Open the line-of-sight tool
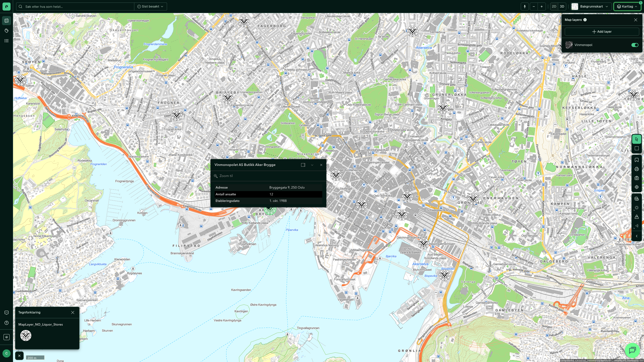Viewport: 644px width, 362px height. (x=637, y=226)
